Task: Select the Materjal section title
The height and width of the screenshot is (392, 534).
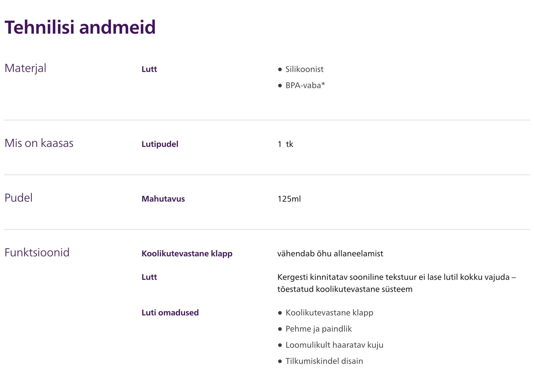Action: tap(25, 68)
